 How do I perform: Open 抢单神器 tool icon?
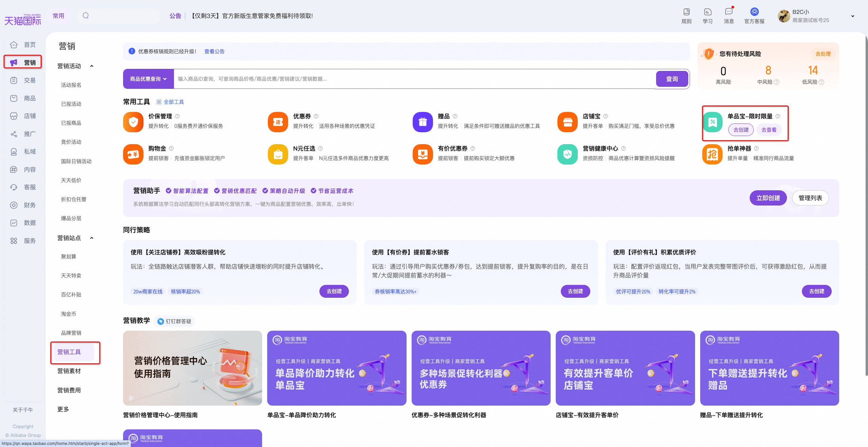[x=712, y=154]
